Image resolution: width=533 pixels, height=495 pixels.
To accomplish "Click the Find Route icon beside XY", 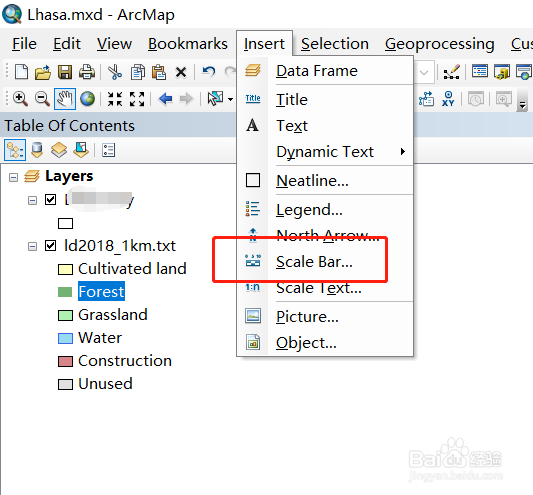I will pos(426,99).
